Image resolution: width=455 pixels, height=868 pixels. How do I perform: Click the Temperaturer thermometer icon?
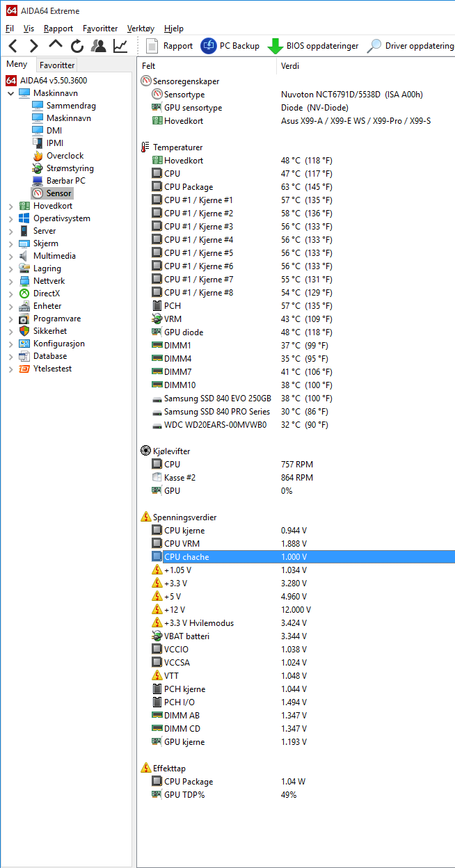[145, 147]
